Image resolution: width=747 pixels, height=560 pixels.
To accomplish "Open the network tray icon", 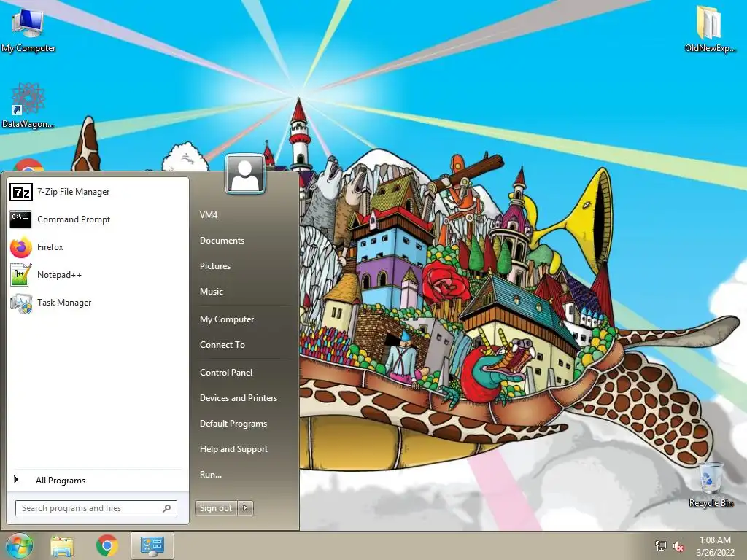I will tap(661, 545).
